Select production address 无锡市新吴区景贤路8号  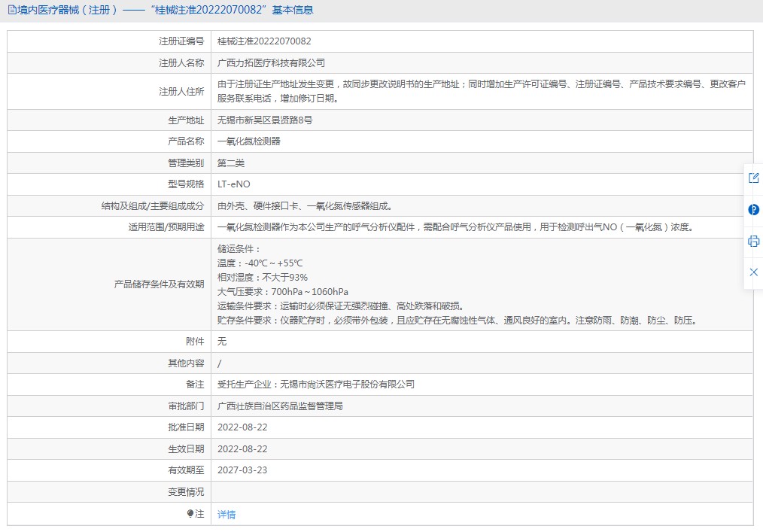[265, 120]
